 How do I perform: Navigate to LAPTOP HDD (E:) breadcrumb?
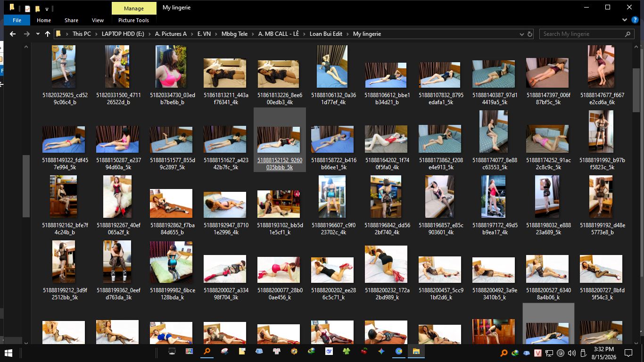tap(123, 34)
